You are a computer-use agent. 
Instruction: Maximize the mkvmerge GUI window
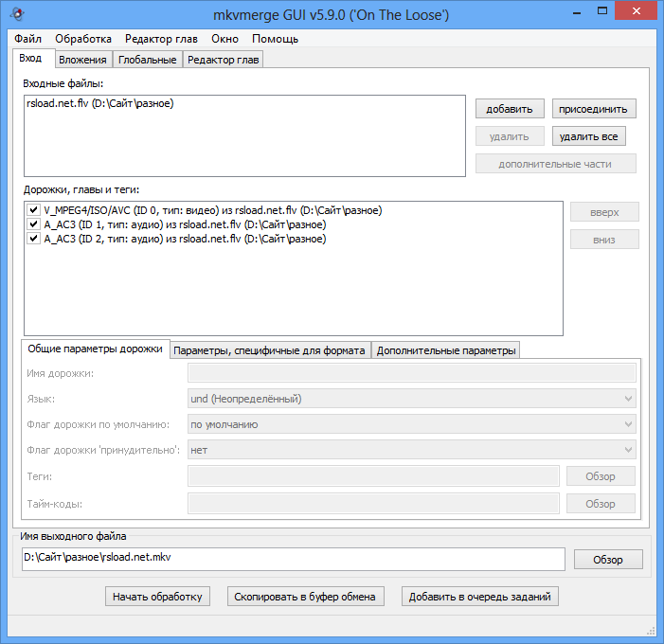click(602, 11)
